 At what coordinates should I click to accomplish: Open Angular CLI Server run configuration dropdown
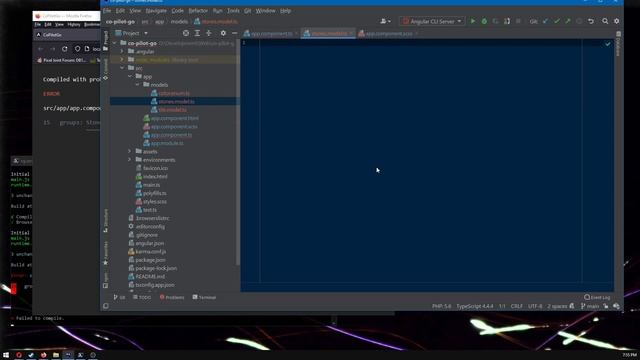[x=432, y=21]
